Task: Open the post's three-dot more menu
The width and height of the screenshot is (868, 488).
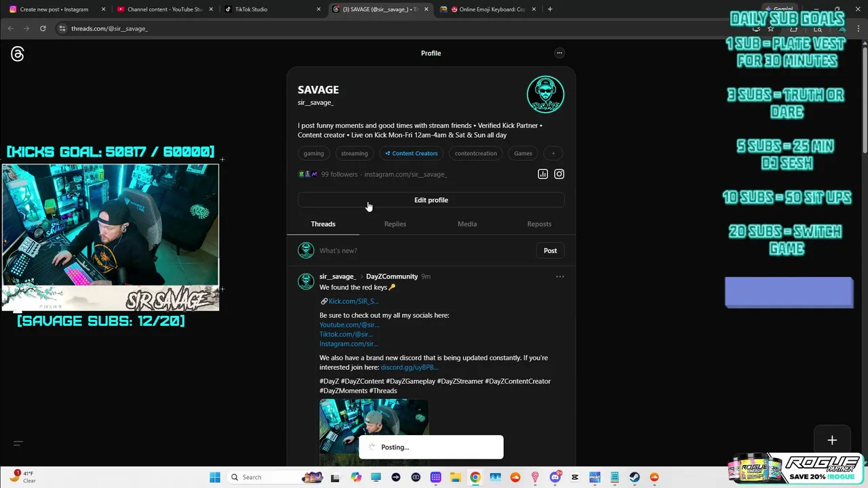Action: [x=560, y=277]
